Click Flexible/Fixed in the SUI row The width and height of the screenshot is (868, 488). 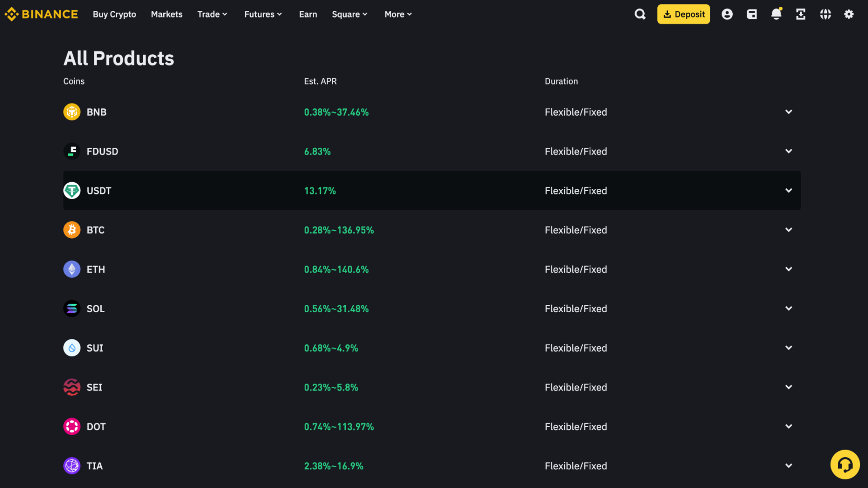pyautogui.click(x=576, y=348)
